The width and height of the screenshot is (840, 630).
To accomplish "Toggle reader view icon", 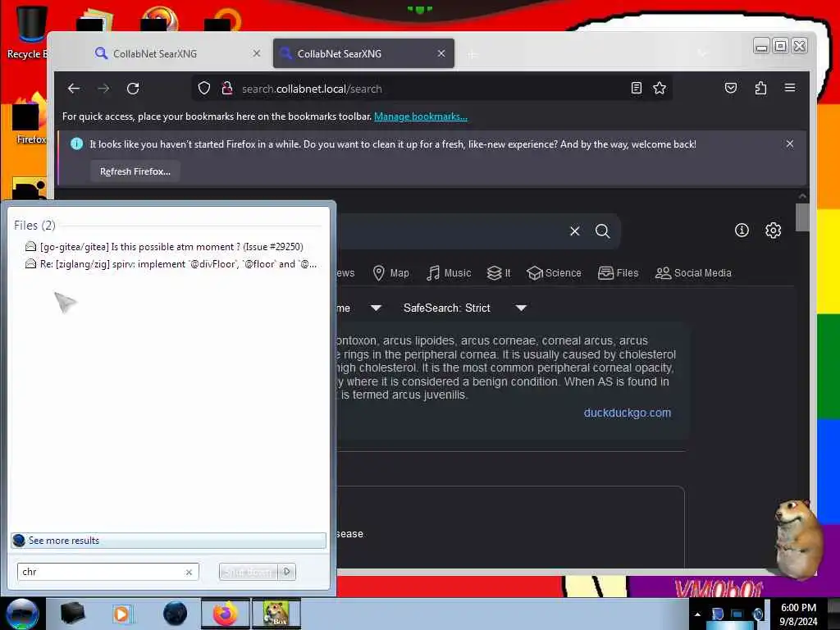I will coord(636,89).
